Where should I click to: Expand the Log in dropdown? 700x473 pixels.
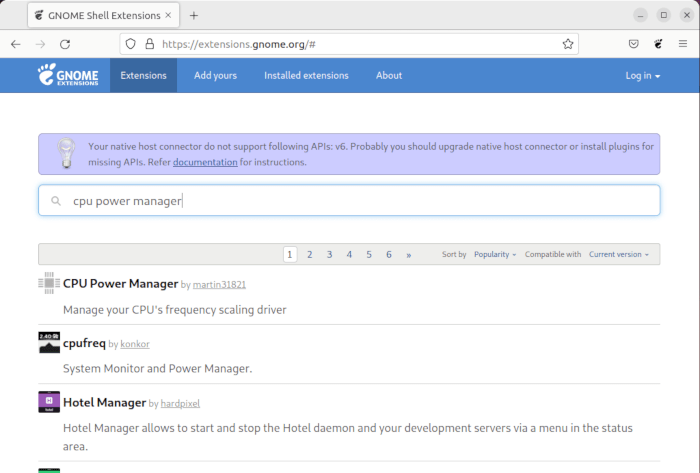[642, 76]
